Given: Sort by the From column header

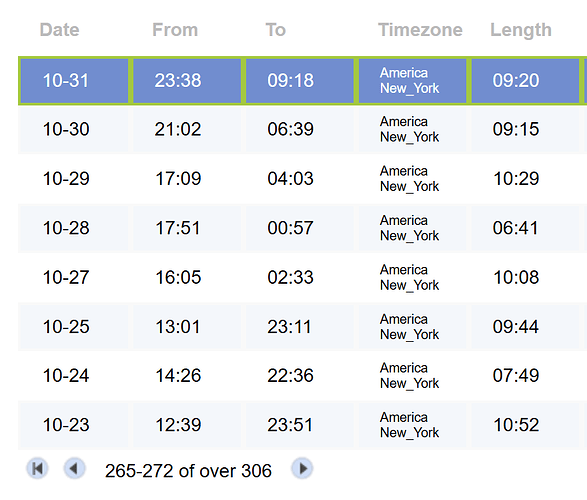Looking at the screenshot, I should coord(175,30).
